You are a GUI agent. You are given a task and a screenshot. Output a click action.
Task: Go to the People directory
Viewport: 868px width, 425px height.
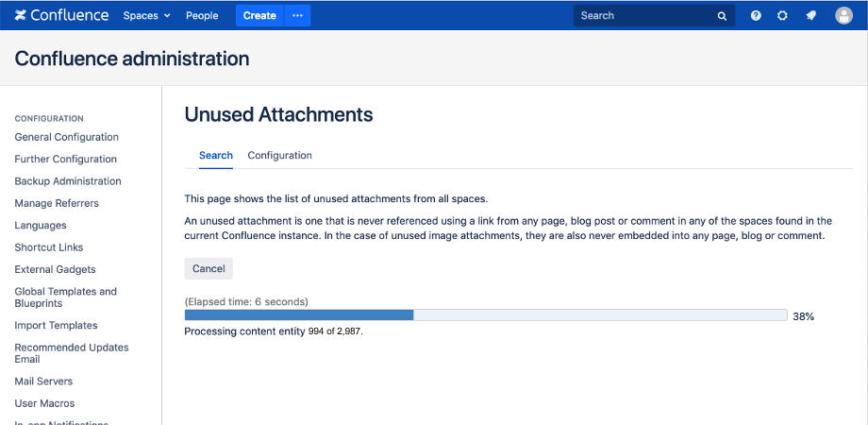coord(202,15)
